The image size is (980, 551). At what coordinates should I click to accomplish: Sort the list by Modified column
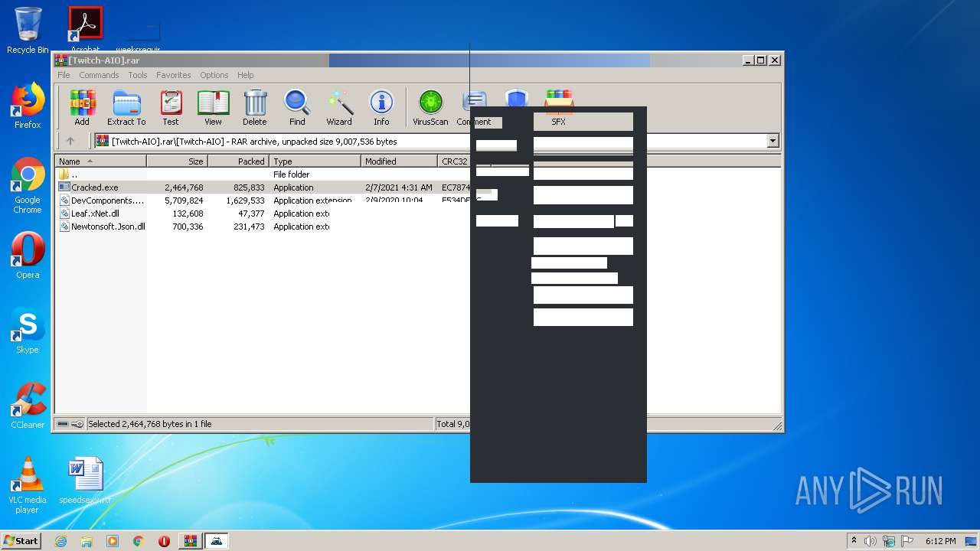pyautogui.click(x=400, y=161)
